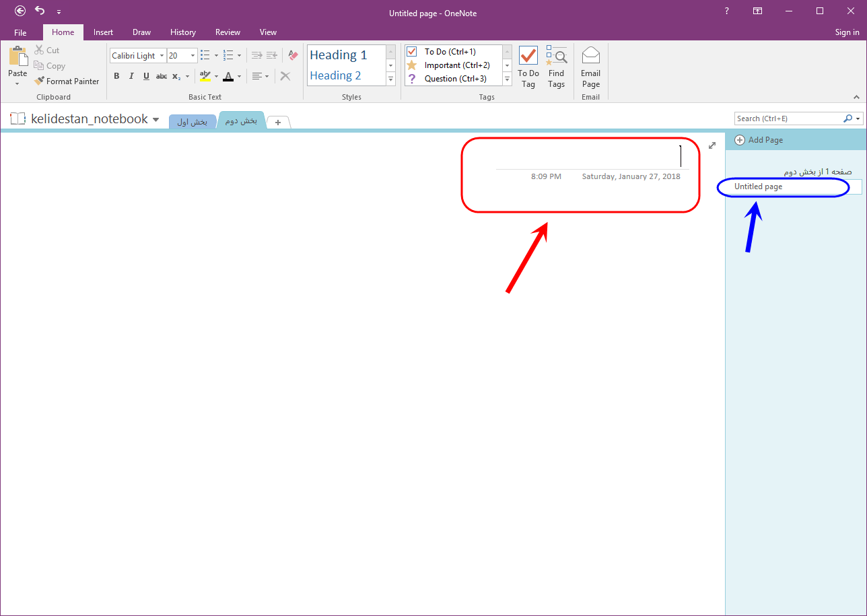Click Email Page

coord(590,67)
